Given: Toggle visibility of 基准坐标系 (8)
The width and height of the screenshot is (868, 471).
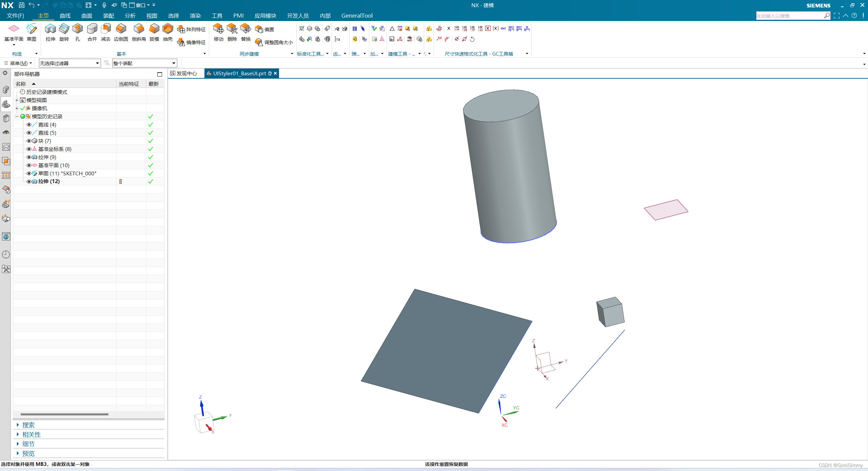Looking at the screenshot, I should click(x=29, y=149).
